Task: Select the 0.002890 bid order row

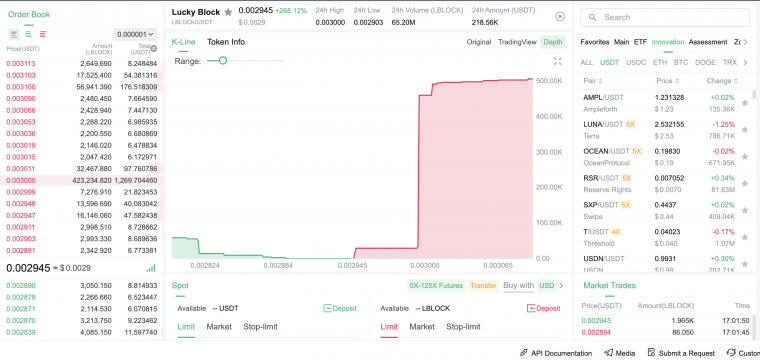Action: coord(81,285)
